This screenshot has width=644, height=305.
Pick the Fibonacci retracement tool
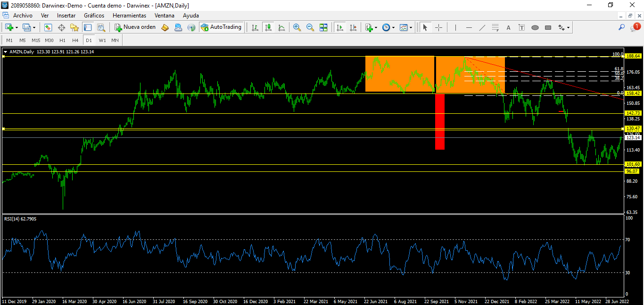(495, 27)
